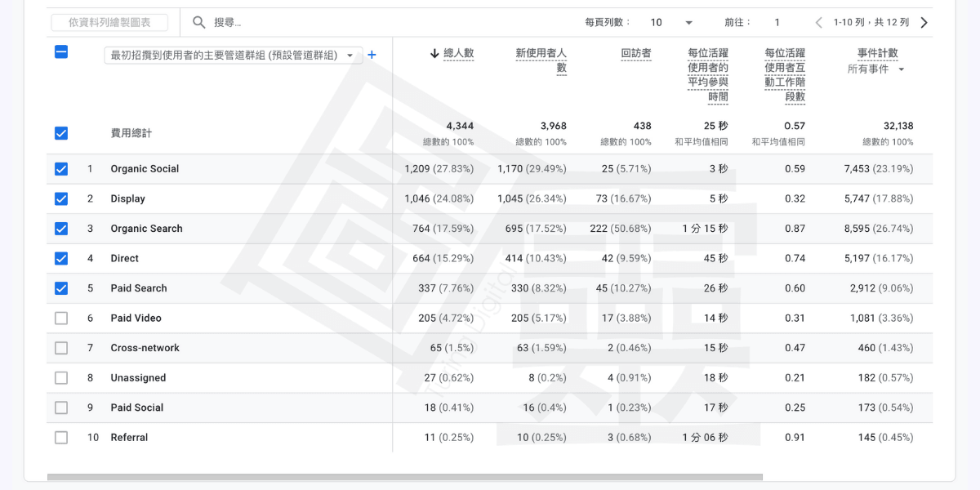This screenshot has height=490, width=980.
Task: Click the 依資料列繪製圖表 button
Action: 109,23
